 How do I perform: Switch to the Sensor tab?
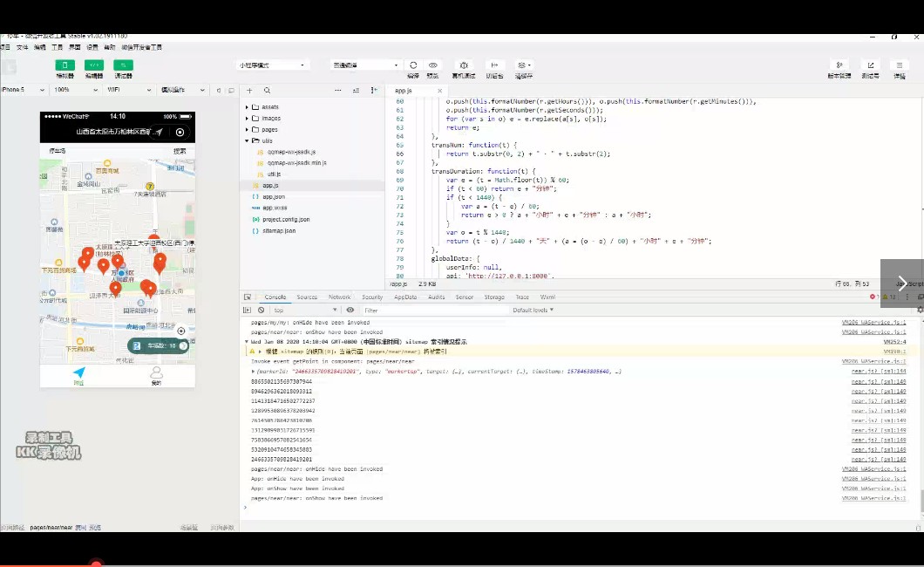click(465, 297)
